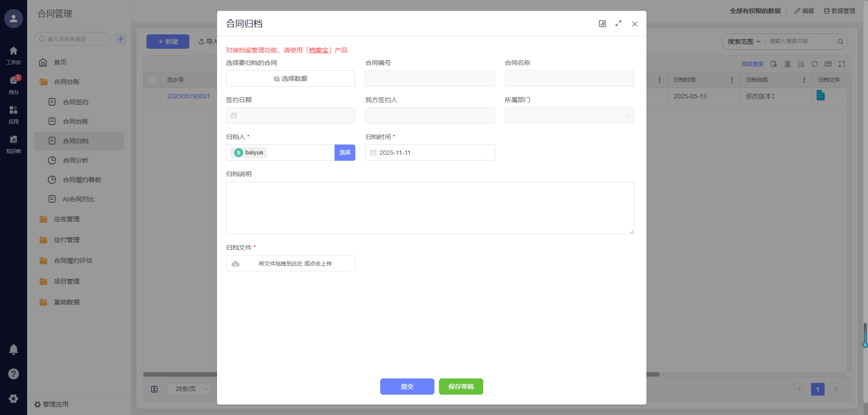868x415 pixels.
Task: Open 合同签约 in the sidebar
Action: [x=75, y=102]
